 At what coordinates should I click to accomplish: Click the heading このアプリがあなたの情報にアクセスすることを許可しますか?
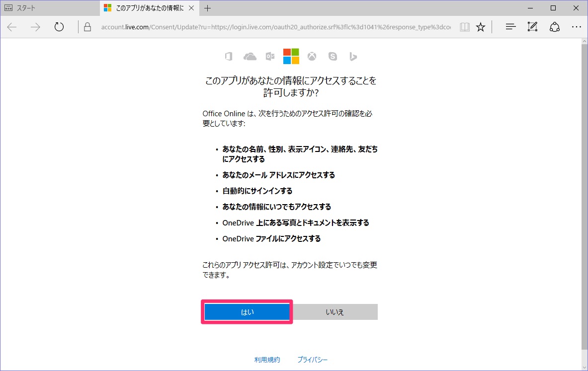coord(291,86)
